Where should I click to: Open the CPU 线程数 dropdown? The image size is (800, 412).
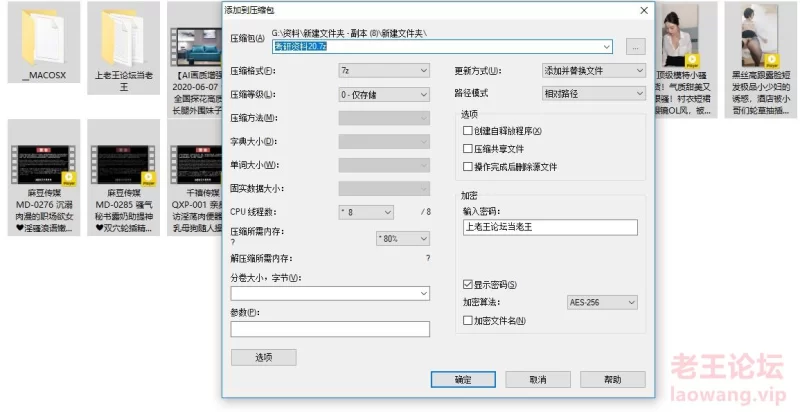366,212
